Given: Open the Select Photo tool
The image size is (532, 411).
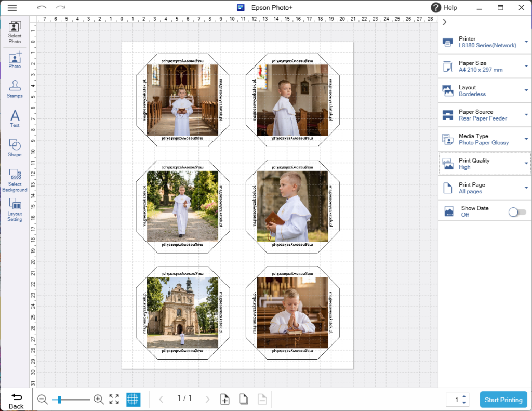Looking at the screenshot, I should tap(15, 32).
